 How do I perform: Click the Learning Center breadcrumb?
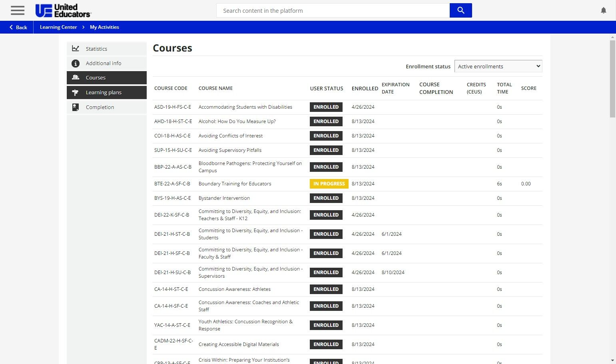pos(58,27)
